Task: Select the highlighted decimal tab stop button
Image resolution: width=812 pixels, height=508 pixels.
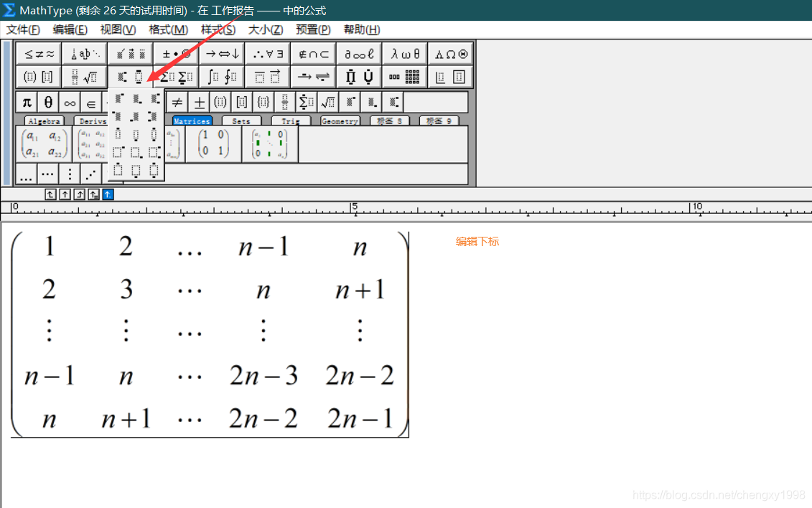Action: [x=108, y=194]
